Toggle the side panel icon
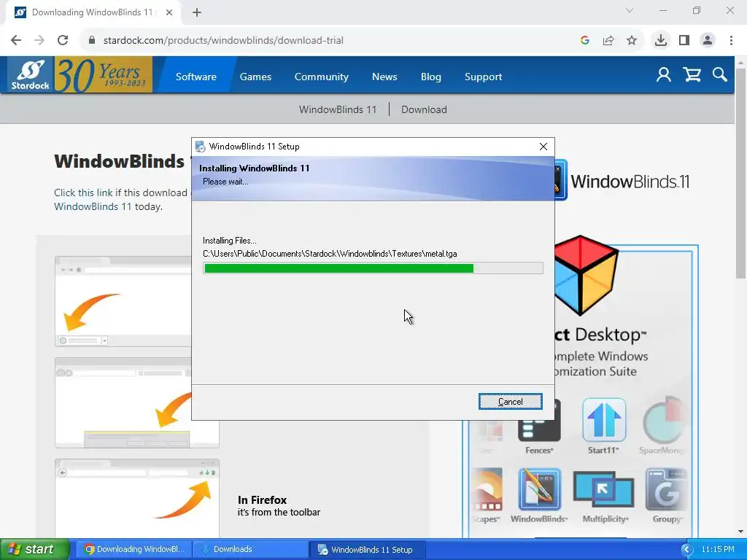747x560 pixels. pyautogui.click(x=684, y=41)
